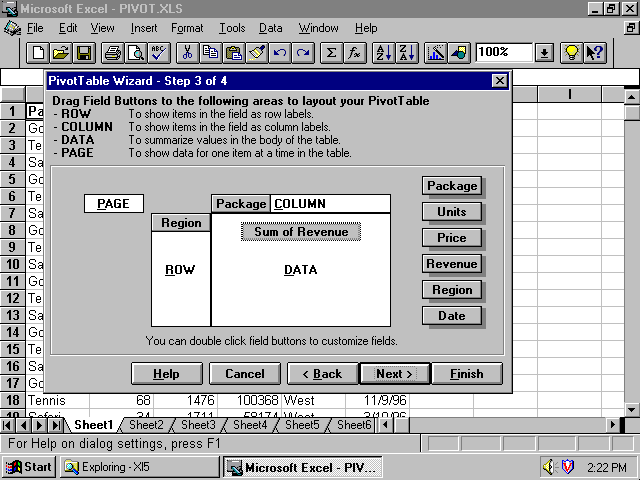Open the File menu

(x=35, y=28)
